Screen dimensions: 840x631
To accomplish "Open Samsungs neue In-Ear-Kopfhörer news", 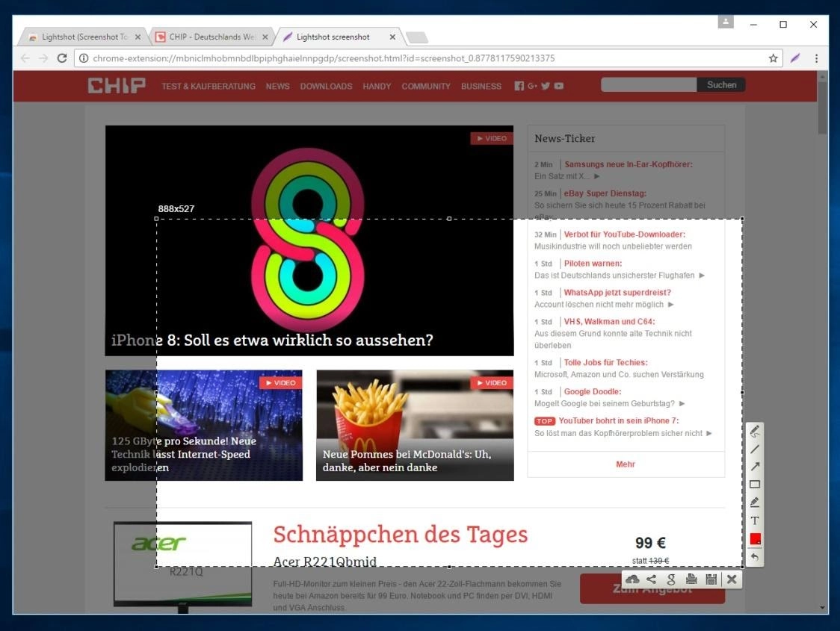I will pyautogui.click(x=628, y=164).
